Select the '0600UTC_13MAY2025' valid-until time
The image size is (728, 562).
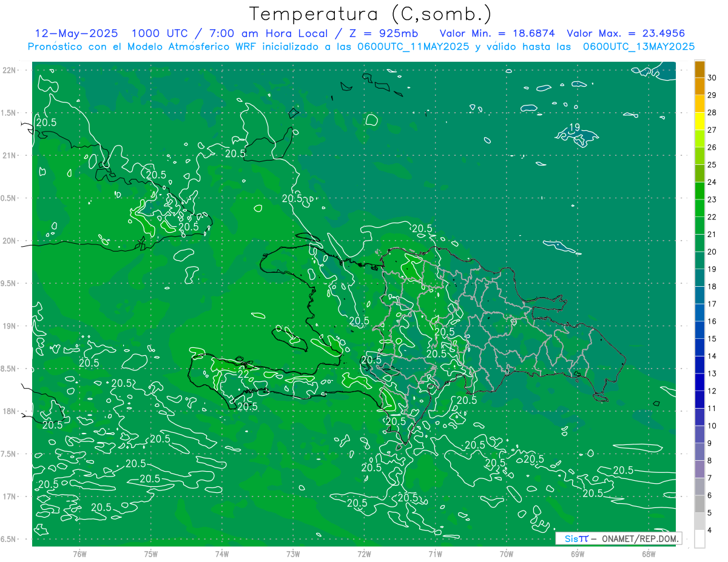[x=638, y=47]
